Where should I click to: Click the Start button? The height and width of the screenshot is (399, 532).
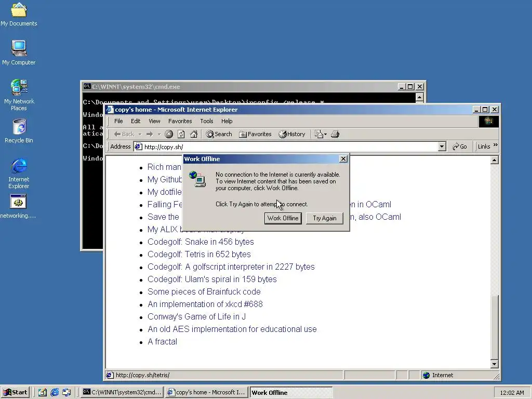16,392
